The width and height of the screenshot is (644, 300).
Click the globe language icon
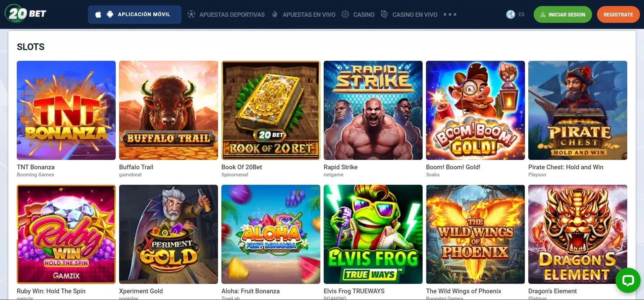(511, 14)
